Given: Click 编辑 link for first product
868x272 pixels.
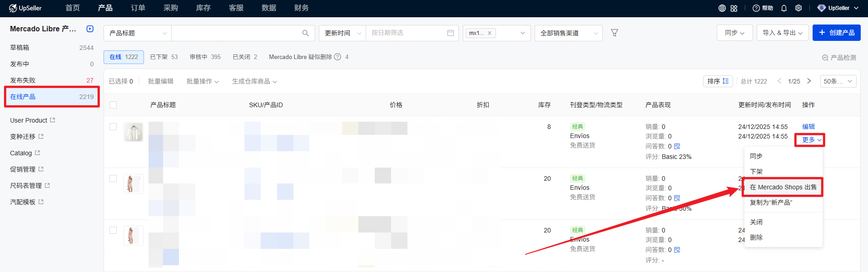Looking at the screenshot, I should point(808,127).
